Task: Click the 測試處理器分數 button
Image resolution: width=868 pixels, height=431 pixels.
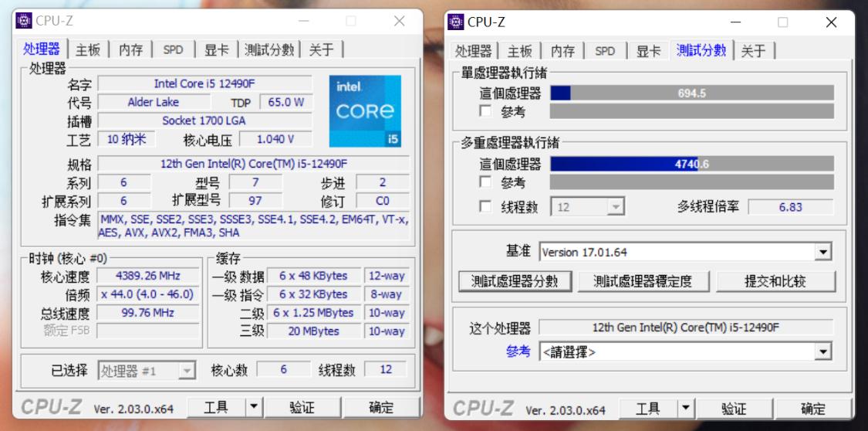Action: tap(515, 281)
